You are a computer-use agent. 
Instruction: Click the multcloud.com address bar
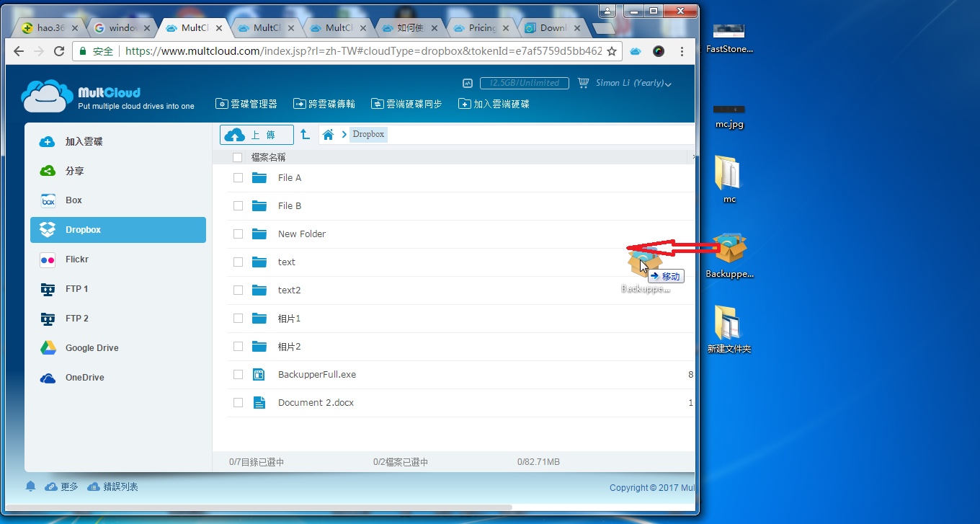pos(346,51)
